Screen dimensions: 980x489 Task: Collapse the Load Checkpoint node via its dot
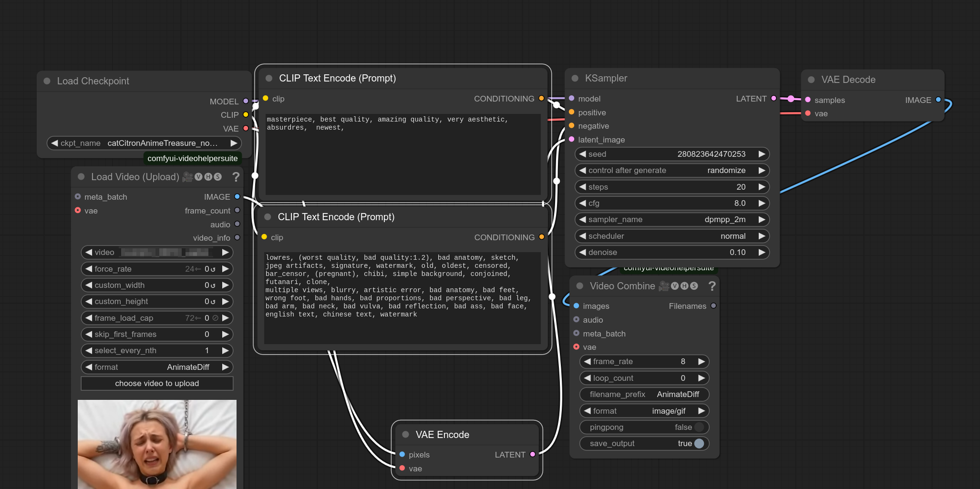point(47,81)
